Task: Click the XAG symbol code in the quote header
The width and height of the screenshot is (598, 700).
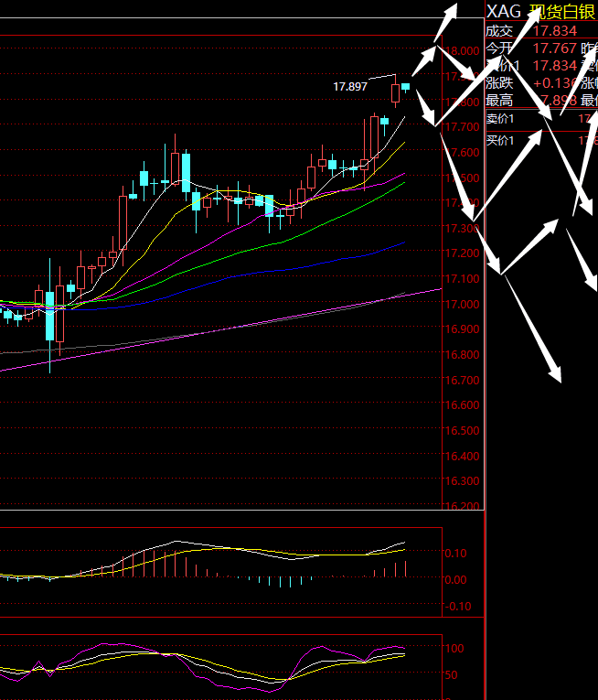Action: (504, 11)
